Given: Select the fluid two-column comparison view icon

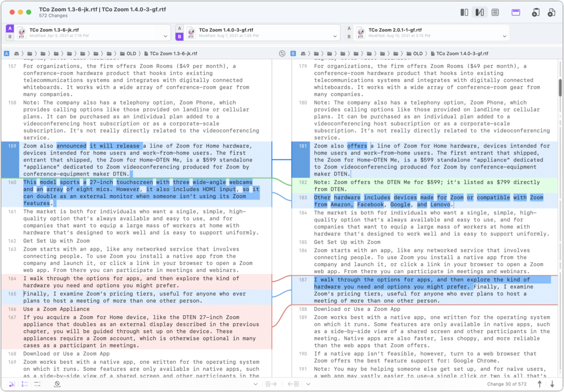Looking at the screenshot, I should [x=479, y=13].
